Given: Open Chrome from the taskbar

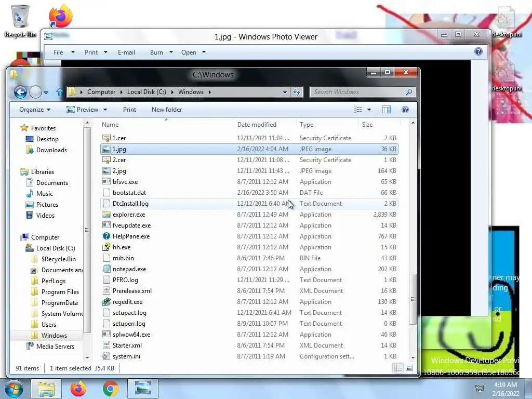Looking at the screenshot, I should (111, 389).
